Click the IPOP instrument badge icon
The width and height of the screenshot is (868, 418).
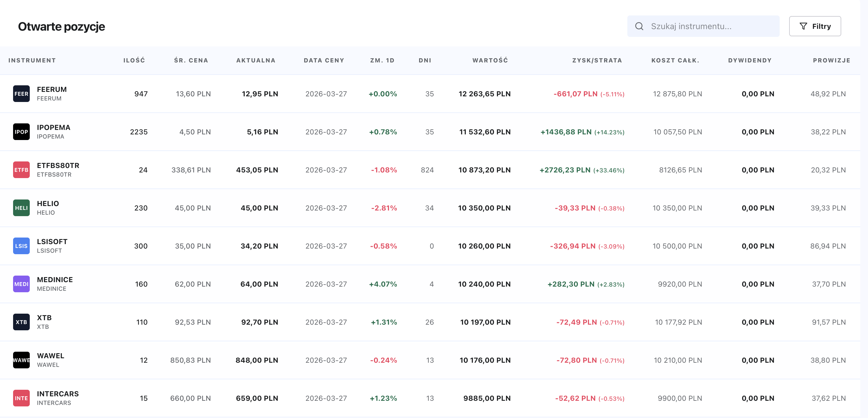tap(21, 132)
